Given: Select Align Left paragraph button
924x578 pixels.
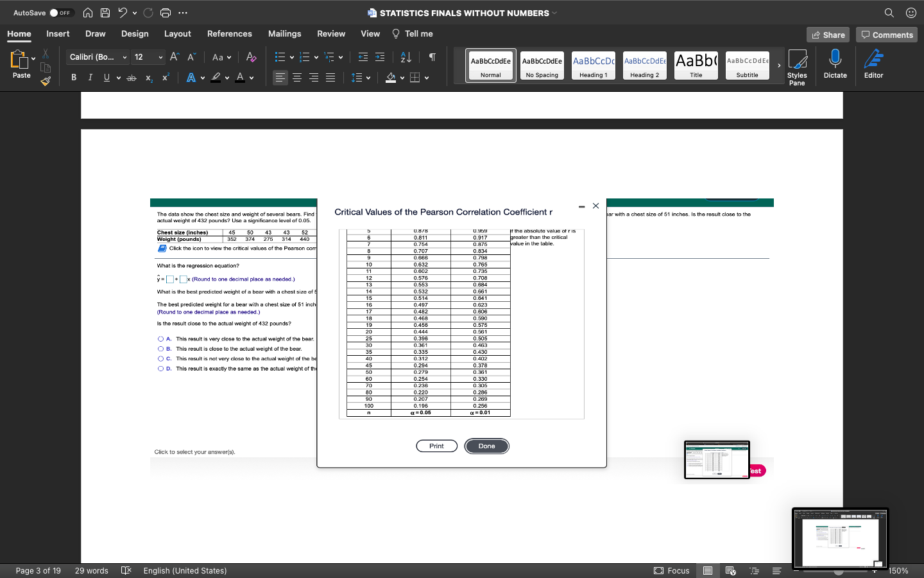Looking at the screenshot, I should click(280, 78).
